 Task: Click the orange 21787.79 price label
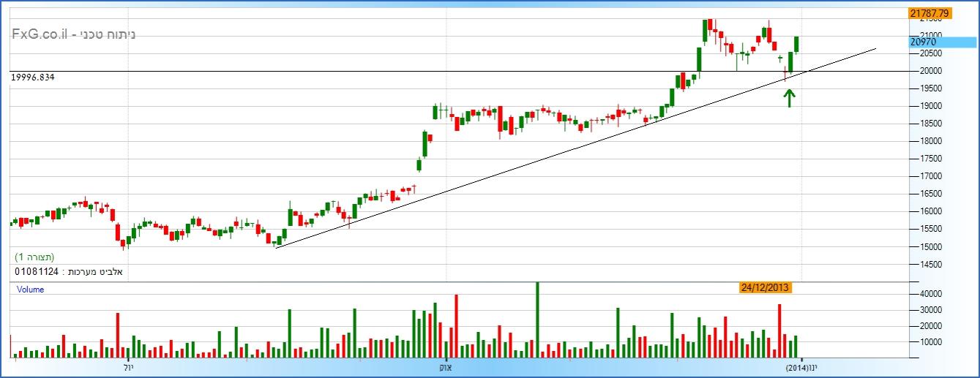click(929, 13)
